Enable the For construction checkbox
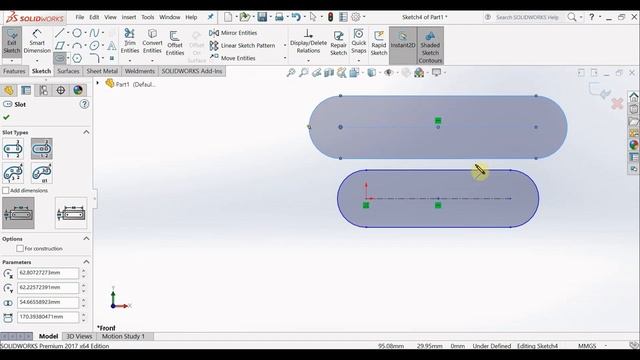Screen dimensions: 640x360 [20, 248]
